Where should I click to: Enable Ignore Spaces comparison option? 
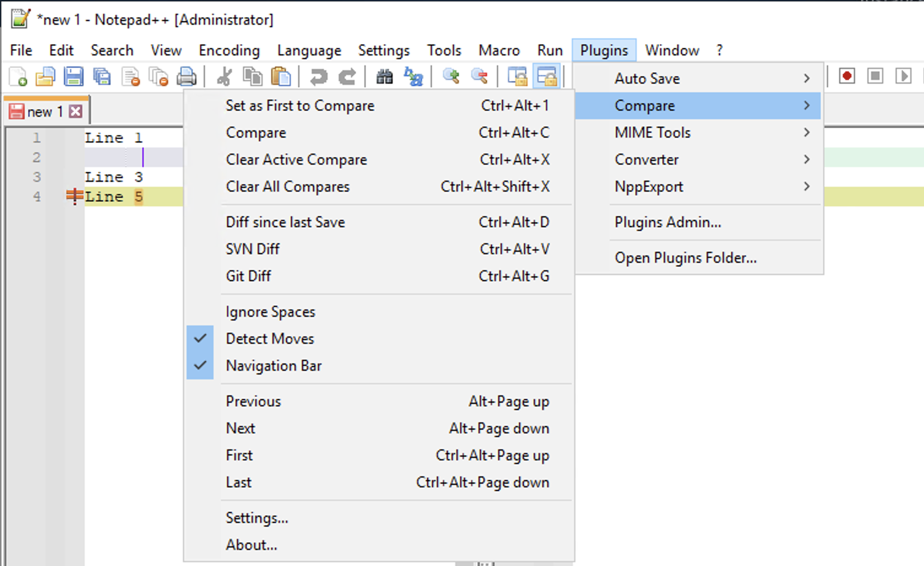[271, 311]
